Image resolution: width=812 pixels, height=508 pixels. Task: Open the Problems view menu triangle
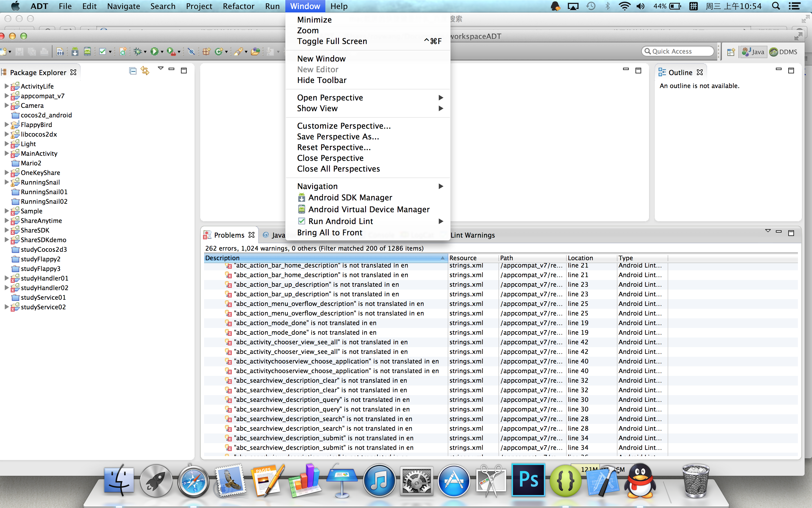pyautogui.click(x=768, y=231)
